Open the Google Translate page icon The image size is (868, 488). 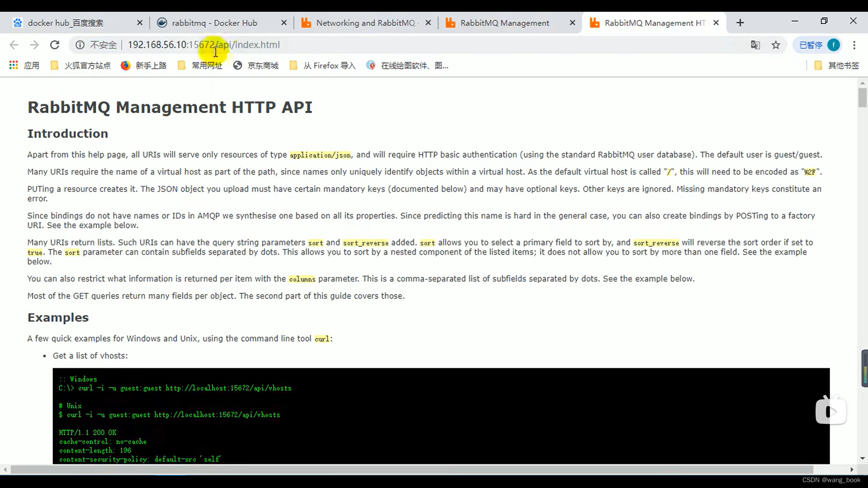coord(755,45)
